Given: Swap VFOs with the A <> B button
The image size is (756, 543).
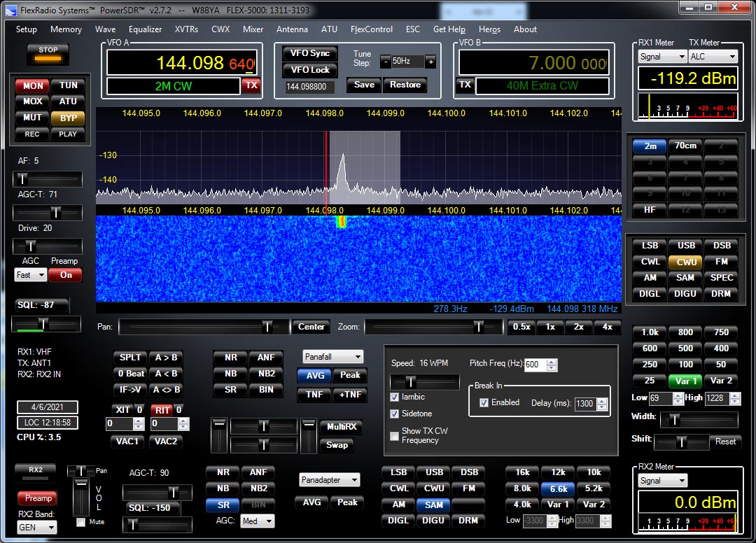Looking at the screenshot, I should (x=167, y=390).
